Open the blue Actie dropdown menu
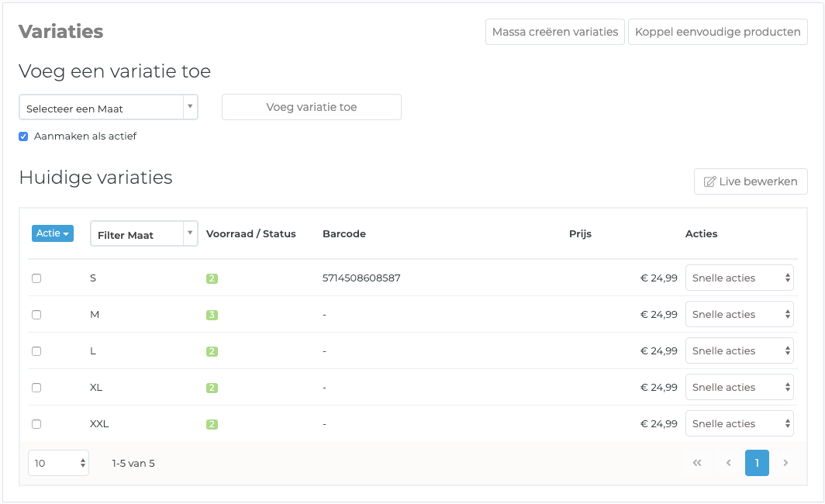 (53, 233)
